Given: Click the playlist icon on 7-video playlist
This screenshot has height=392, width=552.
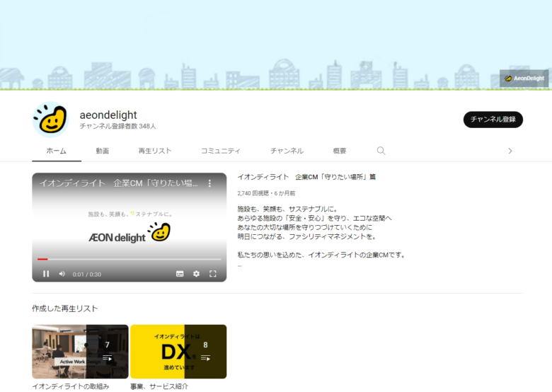Looking at the screenshot, I should click(107, 358).
